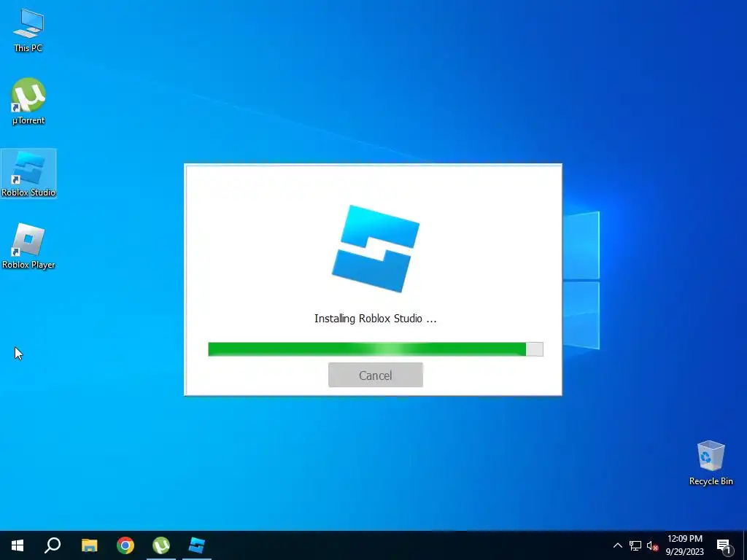This screenshot has width=747, height=560.
Task: Click the Roblox Studio logo in installer
Action: (376, 249)
